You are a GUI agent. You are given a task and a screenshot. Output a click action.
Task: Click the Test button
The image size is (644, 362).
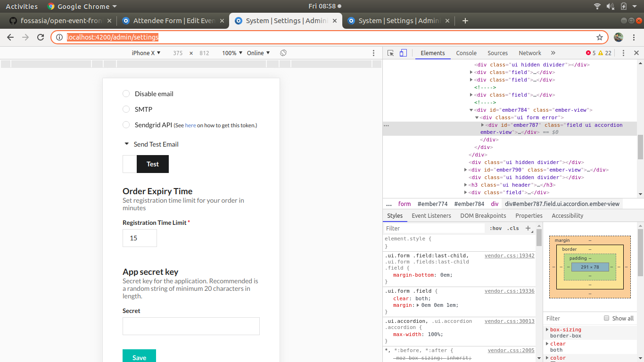[152, 164]
